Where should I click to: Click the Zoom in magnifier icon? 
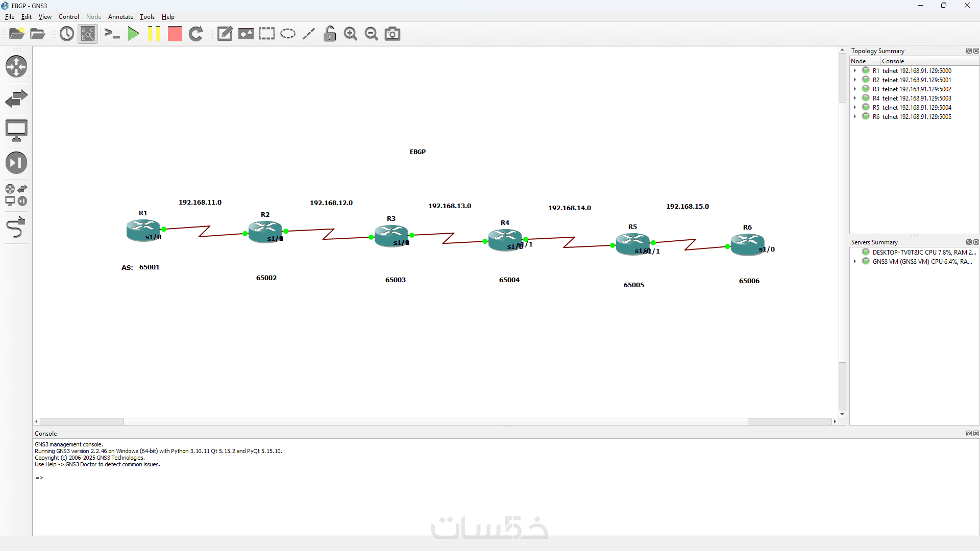pyautogui.click(x=350, y=34)
